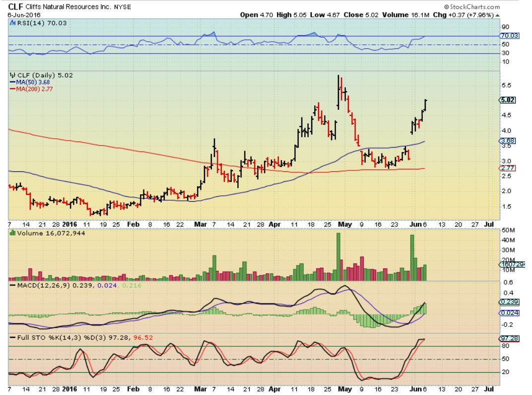Click the NYSE exchange label
532x395 pixels.
(122, 7)
